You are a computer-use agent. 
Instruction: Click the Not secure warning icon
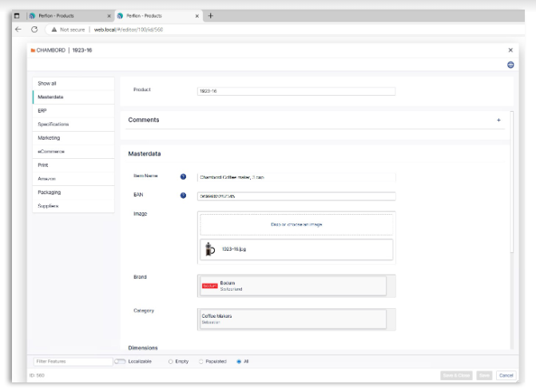[x=54, y=30]
